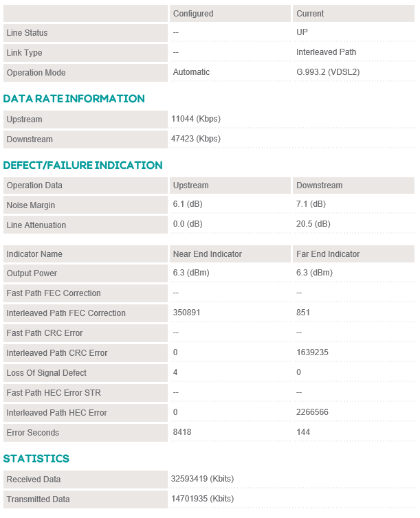Select the Downstream rate value 47423 Kbps
The image size is (420, 518).
[x=196, y=139]
